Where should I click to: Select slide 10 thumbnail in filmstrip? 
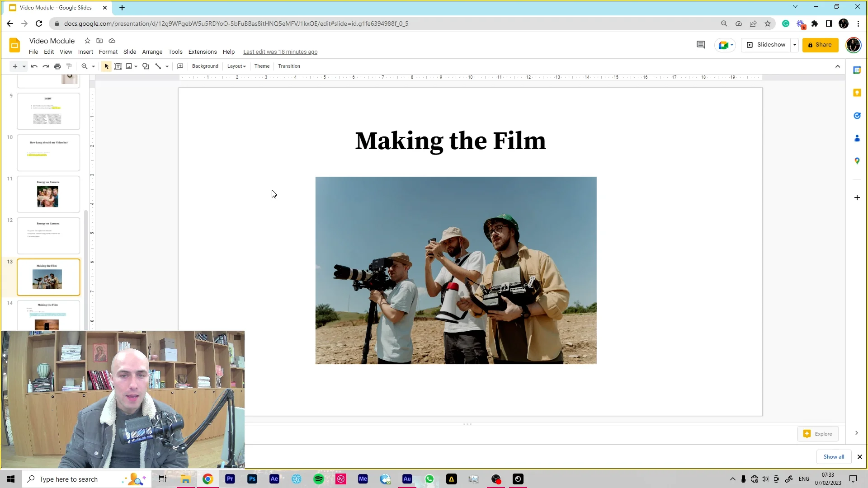click(48, 153)
